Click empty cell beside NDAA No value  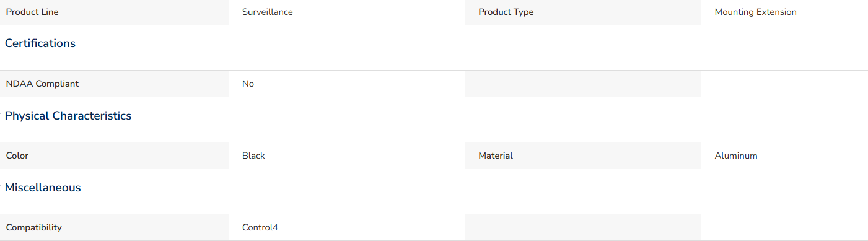click(583, 84)
